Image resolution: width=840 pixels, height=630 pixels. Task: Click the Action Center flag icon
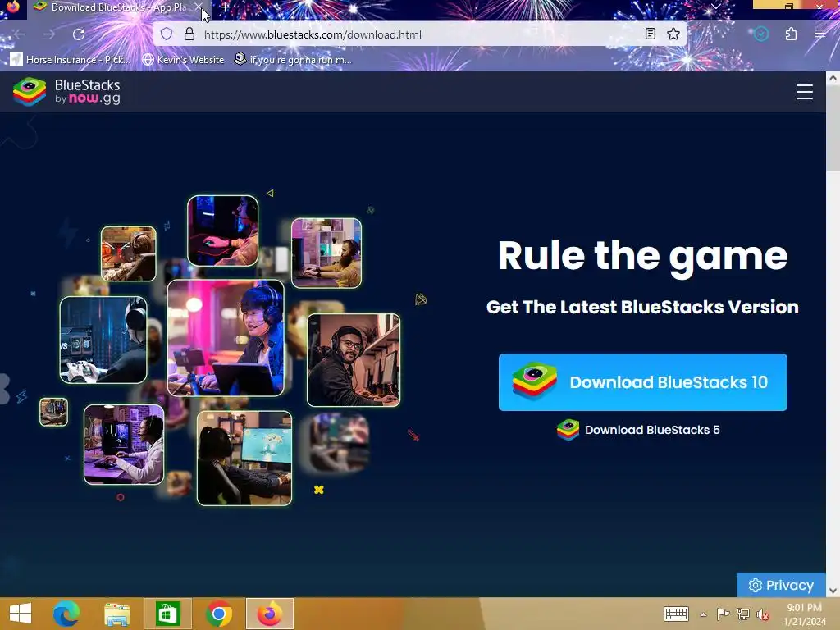click(723, 614)
